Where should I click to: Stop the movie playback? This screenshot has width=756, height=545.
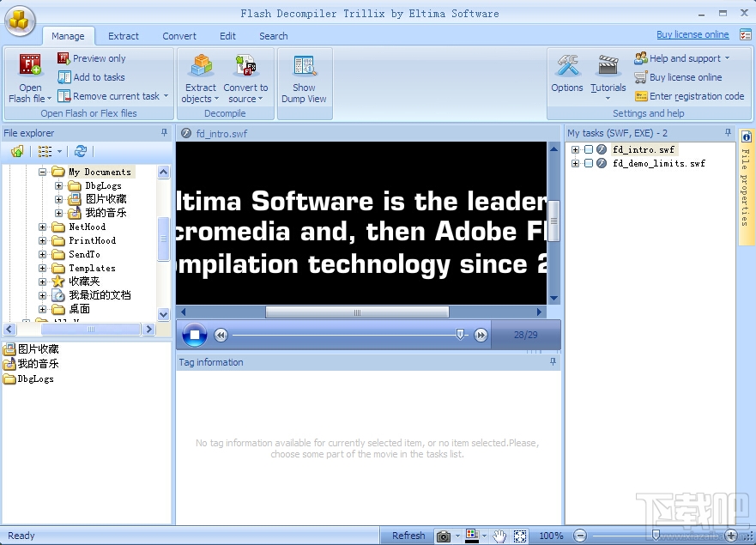point(195,335)
